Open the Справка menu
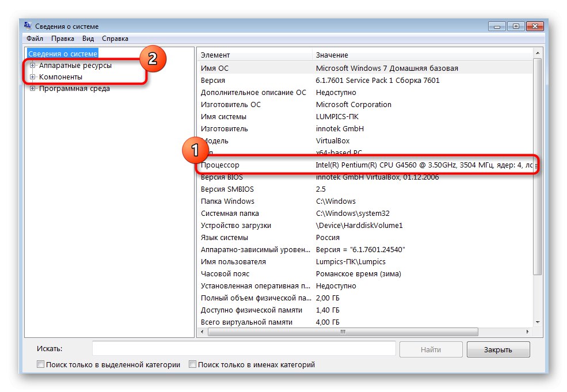The width and height of the screenshot is (567, 392). coord(115,39)
